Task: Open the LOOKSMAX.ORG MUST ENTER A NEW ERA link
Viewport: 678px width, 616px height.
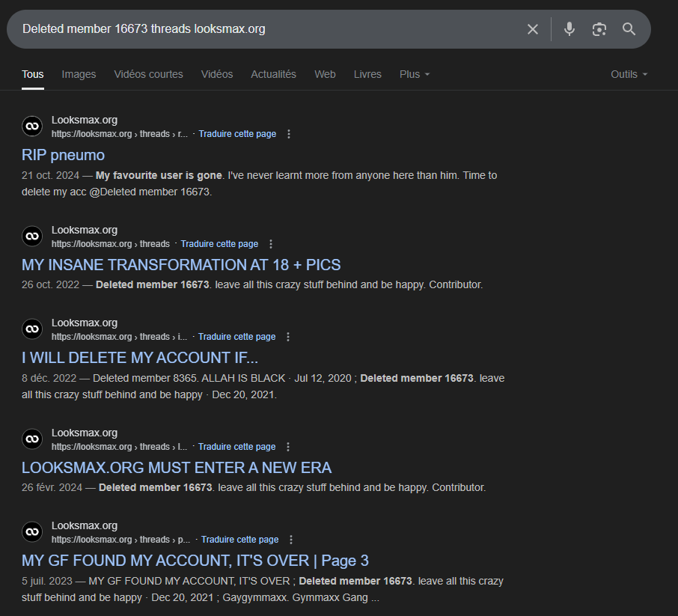Action: click(177, 468)
